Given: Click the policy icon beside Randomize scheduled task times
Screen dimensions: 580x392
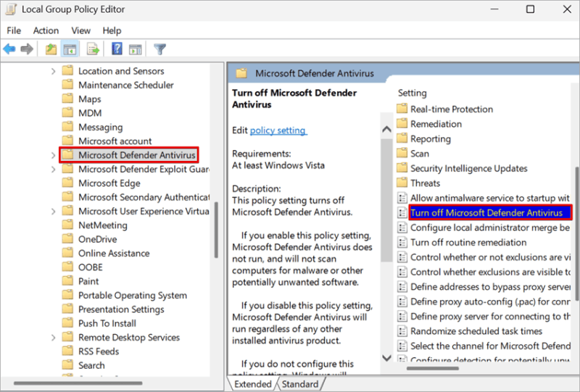Looking at the screenshot, I should click(x=402, y=331).
